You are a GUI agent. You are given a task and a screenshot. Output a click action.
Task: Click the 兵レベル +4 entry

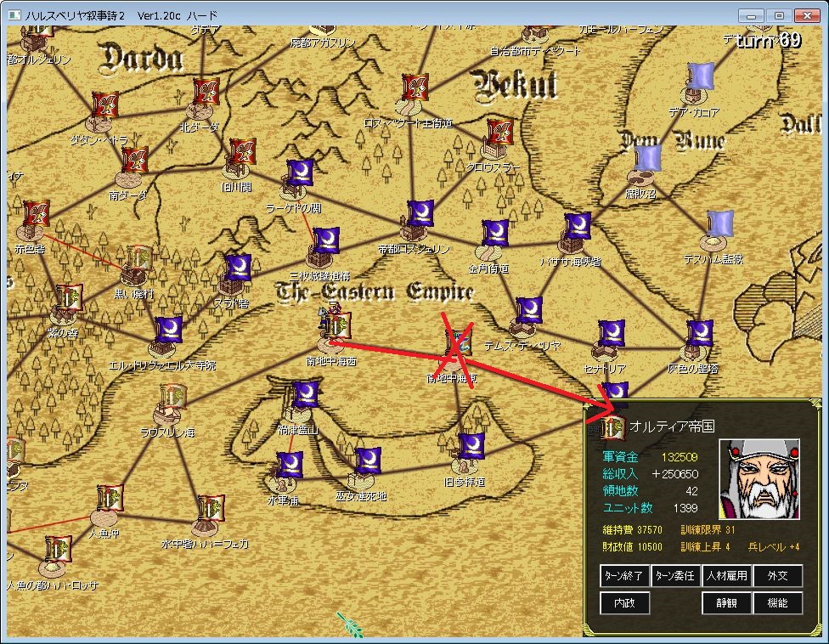click(774, 546)
